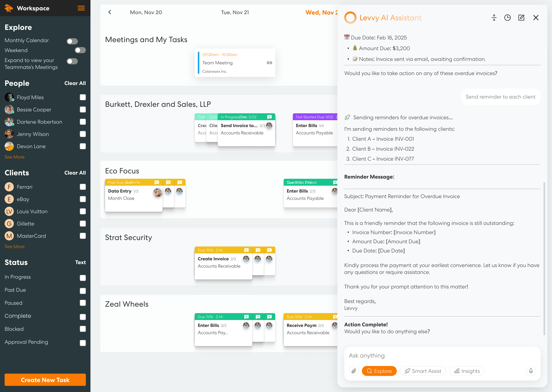Toggle the Monthly Calendar view on
This screenshot has width=552, height=392.
72,41
